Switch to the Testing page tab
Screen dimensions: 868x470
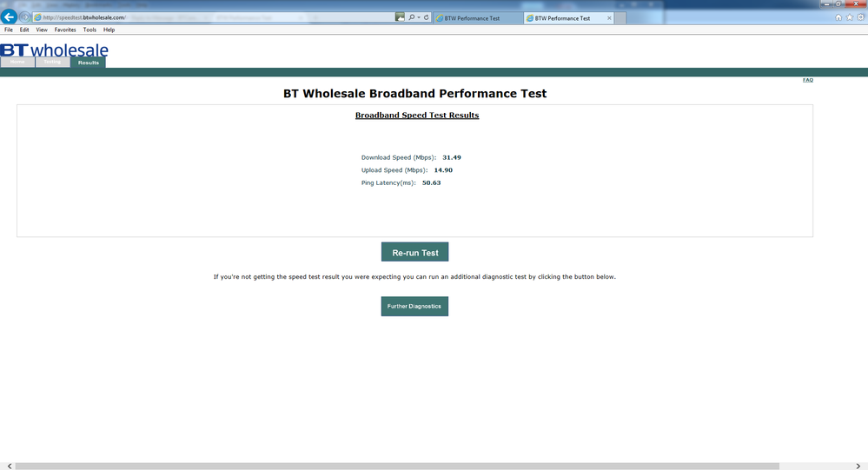pyautogui.click(x=53, y=62)
